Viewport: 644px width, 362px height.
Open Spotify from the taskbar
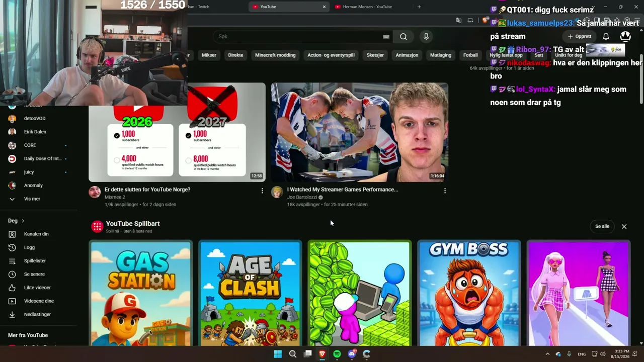pos(337,354)
